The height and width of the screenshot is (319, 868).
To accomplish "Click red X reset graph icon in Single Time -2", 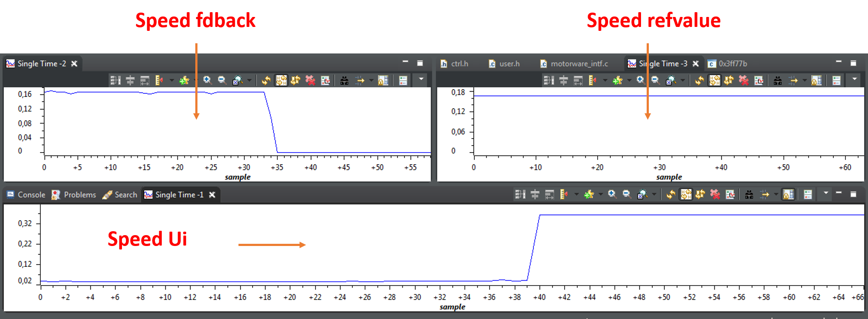I will (310, 80).
